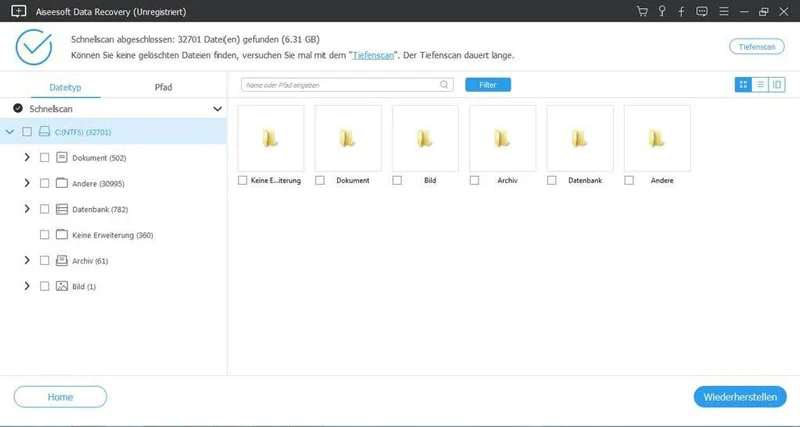The width and height of the screenshot is (800, 427).
Task: Click the Bild picture icon in tree
Action: tap(62, 286)
